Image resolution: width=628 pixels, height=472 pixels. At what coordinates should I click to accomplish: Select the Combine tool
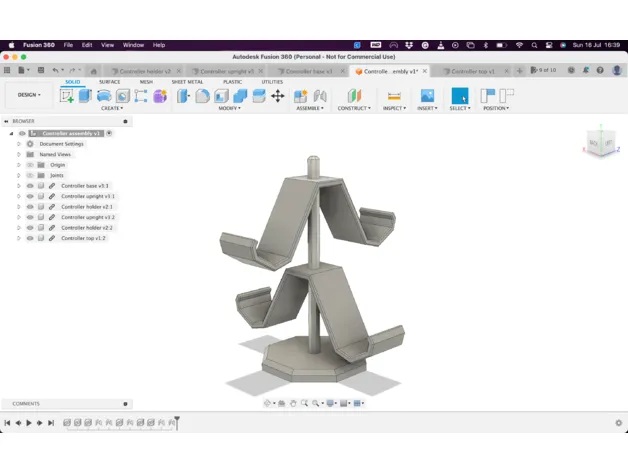coord(240,96)
